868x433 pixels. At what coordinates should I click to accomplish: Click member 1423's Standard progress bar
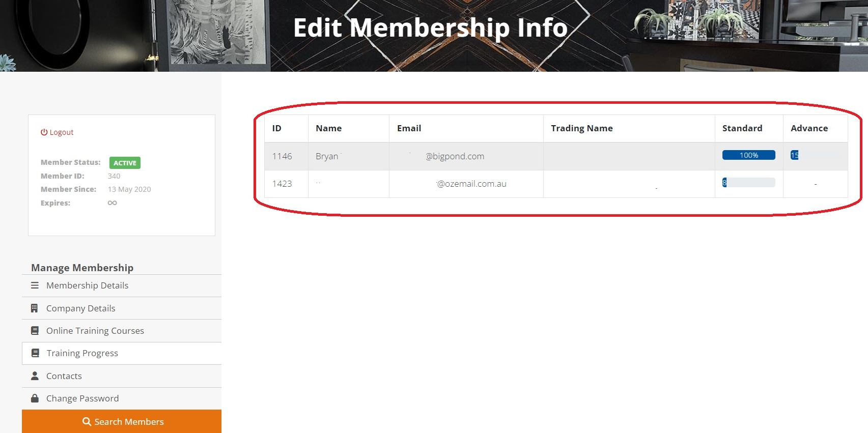[748, 183]
